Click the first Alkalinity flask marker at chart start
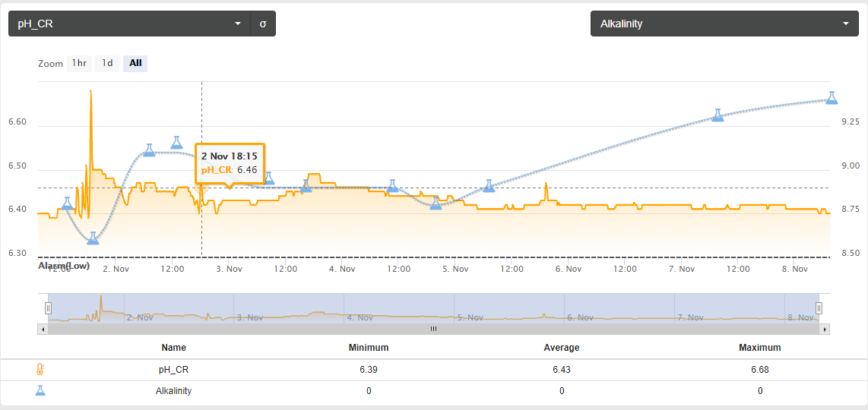 tap(67, 203)
